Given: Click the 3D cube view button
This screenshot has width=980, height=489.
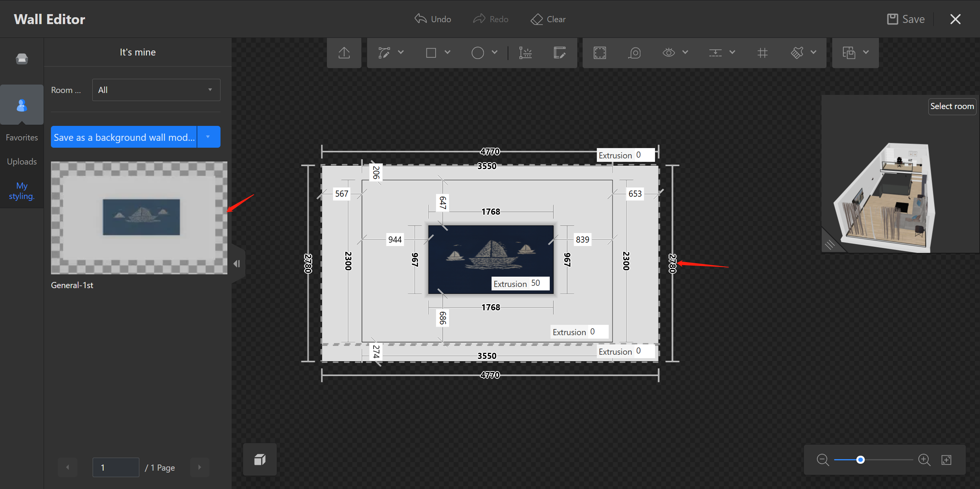Looking at the screenshot, I should coord(260,459).
